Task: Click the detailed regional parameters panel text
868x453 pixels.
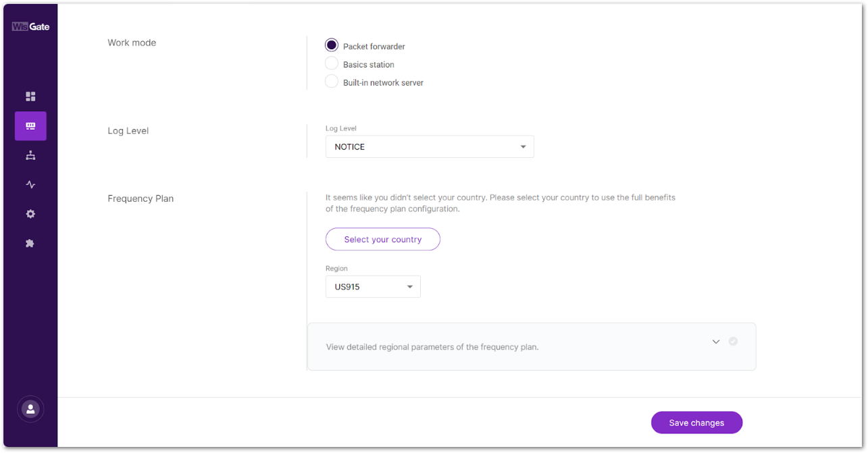Action: [x=432, y=347]
